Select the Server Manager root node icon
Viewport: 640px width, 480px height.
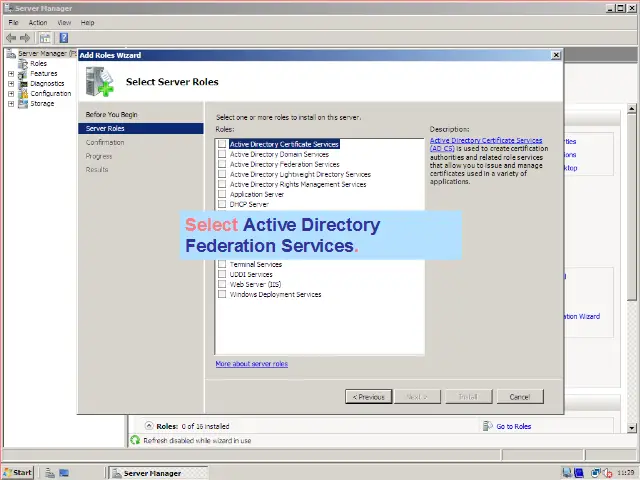[x=11, y=53]
